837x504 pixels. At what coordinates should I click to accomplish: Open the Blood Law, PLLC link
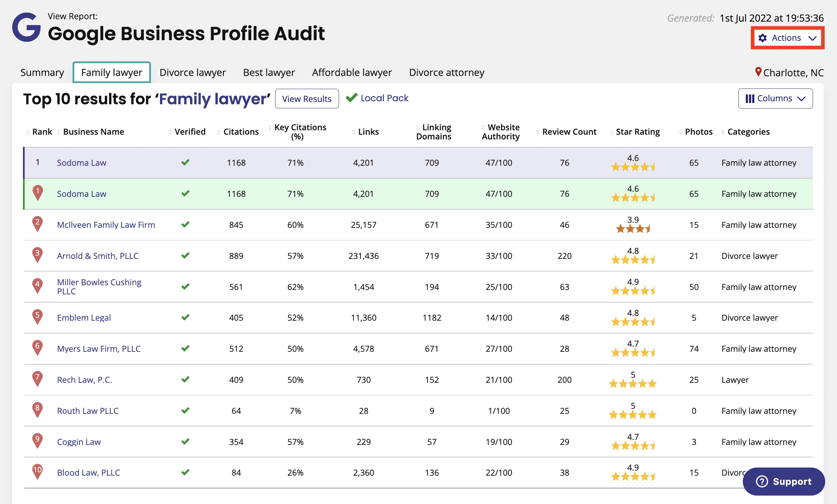(89, 473)
